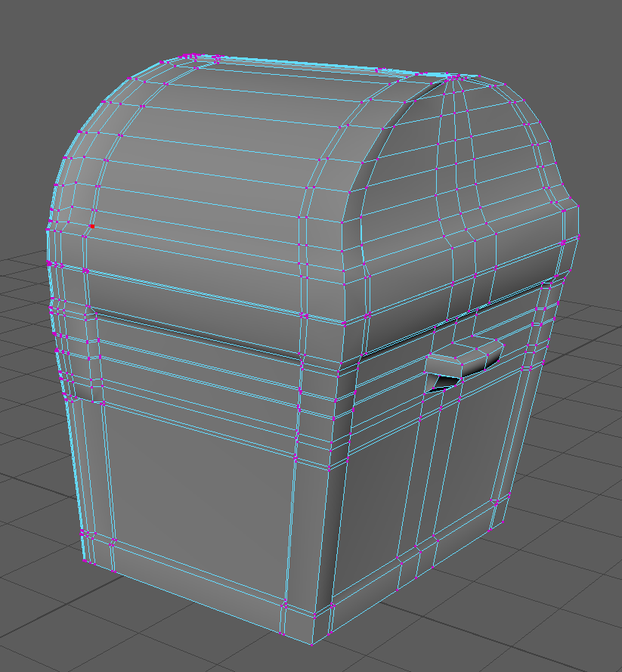Select the pole vertex atop the lid's side
622x672 pixels.
(456, 76)
